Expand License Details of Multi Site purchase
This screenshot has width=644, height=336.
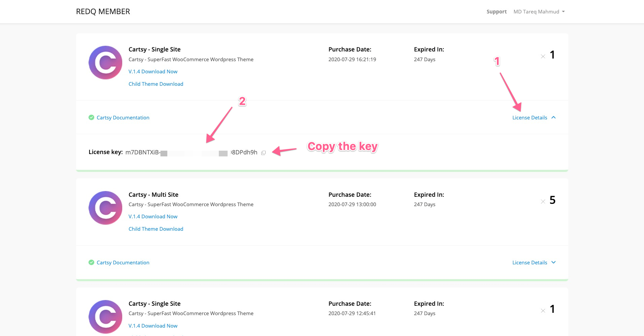[534, 262]
